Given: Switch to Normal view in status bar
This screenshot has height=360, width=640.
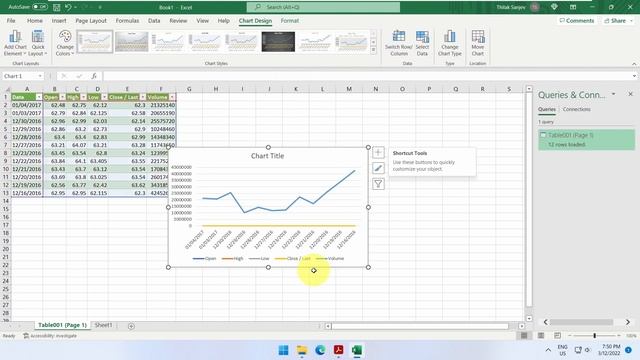Looking at the screenshot, I should pyautogui.click(x=524, y=336).
